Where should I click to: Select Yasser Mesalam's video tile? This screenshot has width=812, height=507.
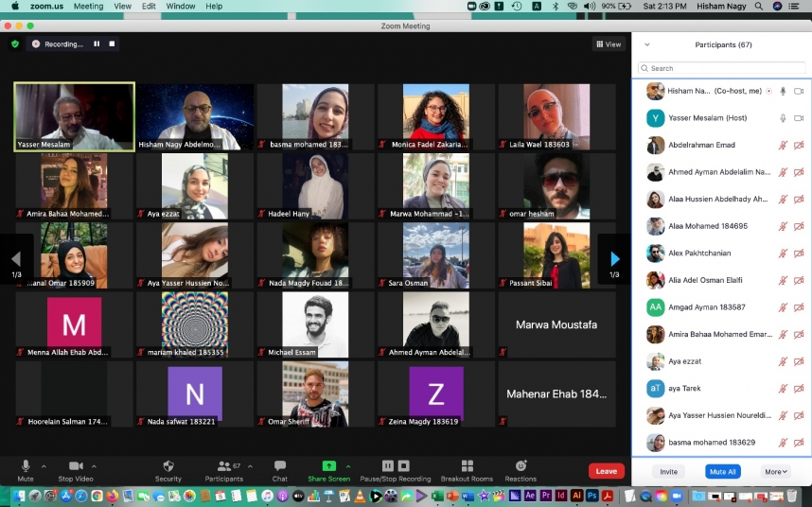pos(75,117)
